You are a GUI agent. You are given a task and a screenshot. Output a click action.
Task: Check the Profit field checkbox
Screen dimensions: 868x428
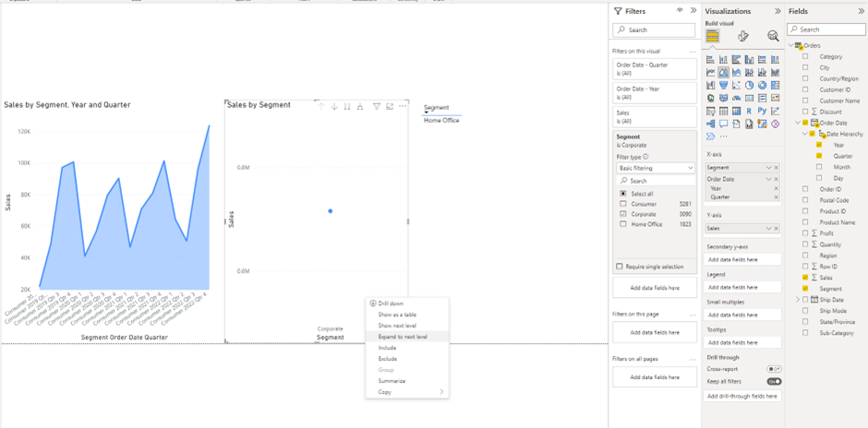tap(805, 233)
